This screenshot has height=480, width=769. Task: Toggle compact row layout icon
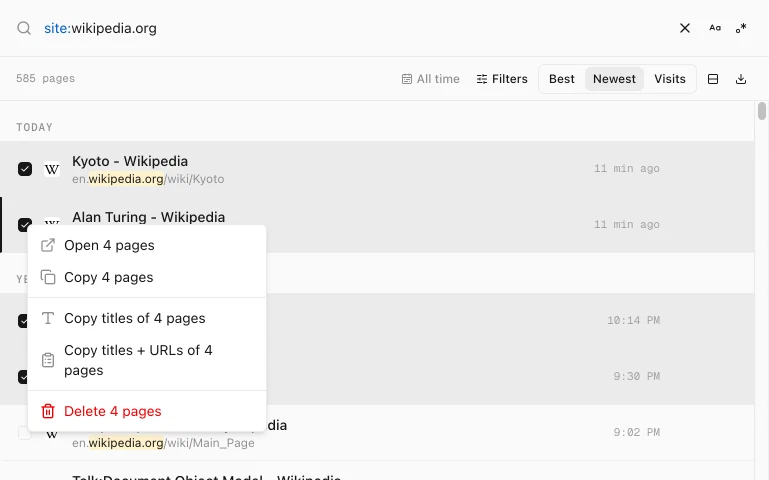(x=713, y=79)
